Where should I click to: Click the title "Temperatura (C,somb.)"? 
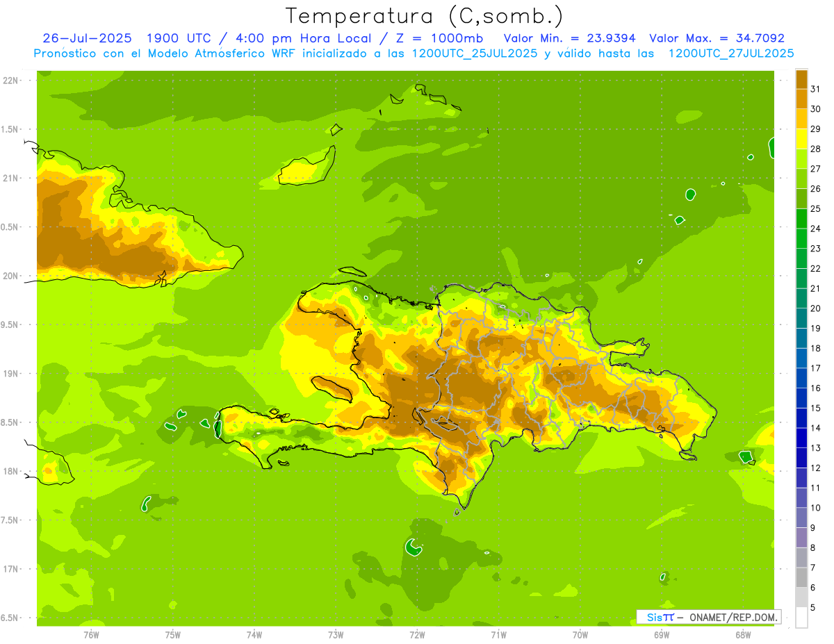tap(425, 16)
